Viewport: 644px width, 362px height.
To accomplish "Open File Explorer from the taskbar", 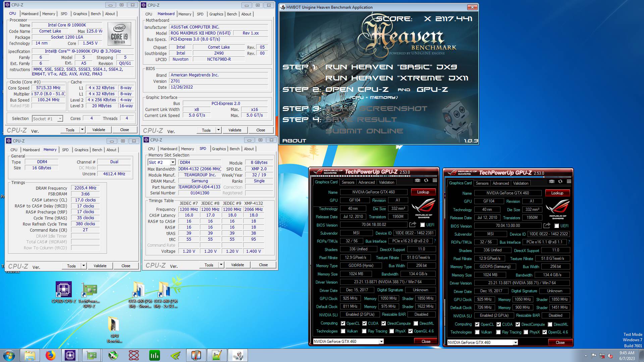I will click(30, 355).
